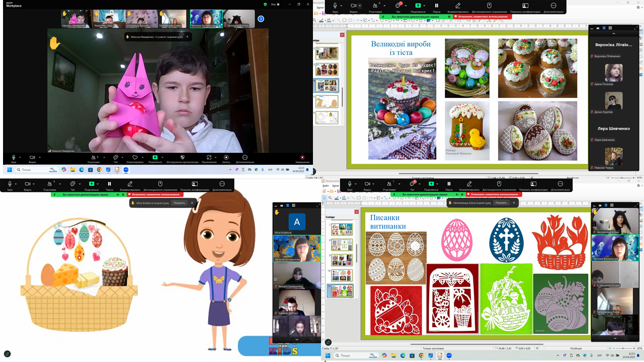
Task: Show next participant thumbnails with blue arrow
Action: click(261, 19)
